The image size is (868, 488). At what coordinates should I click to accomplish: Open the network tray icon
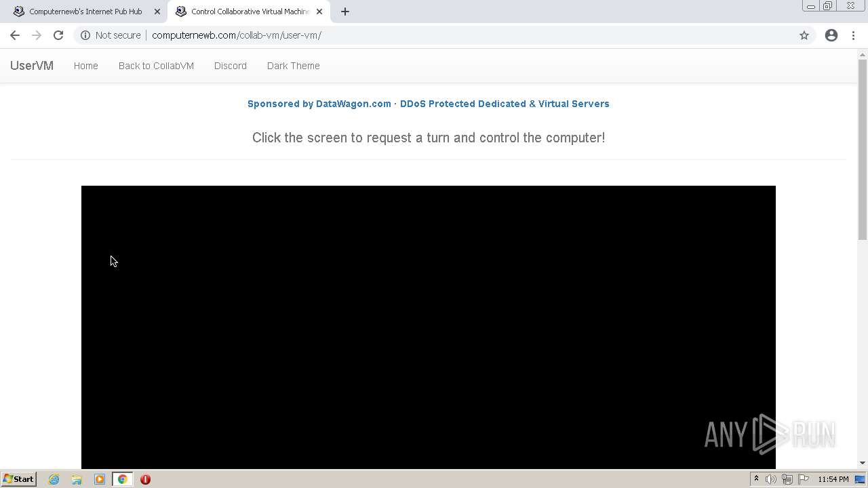(x=787, y=479)
